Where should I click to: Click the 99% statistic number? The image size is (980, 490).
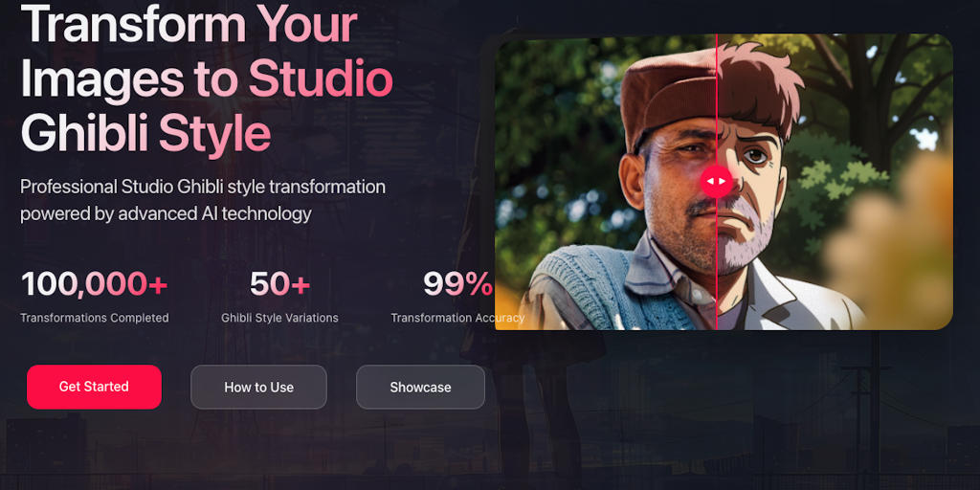457,284
